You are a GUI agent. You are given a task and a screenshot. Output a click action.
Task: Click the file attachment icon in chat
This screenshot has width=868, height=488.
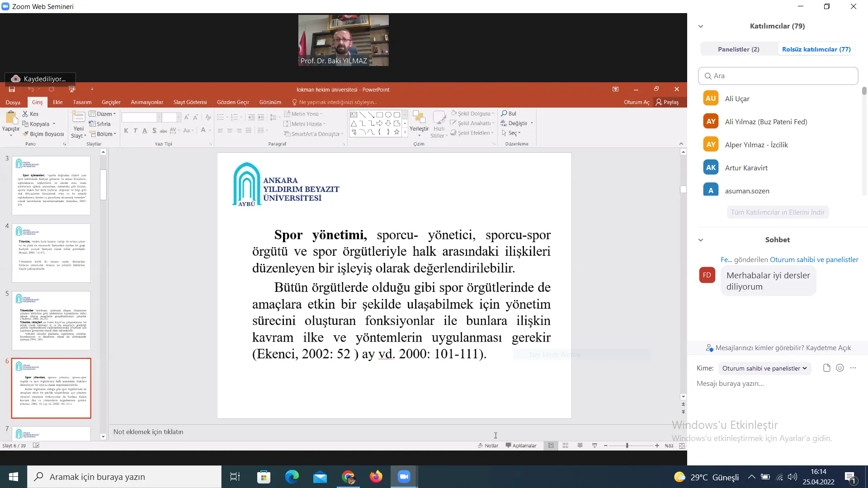click(826, 368)
